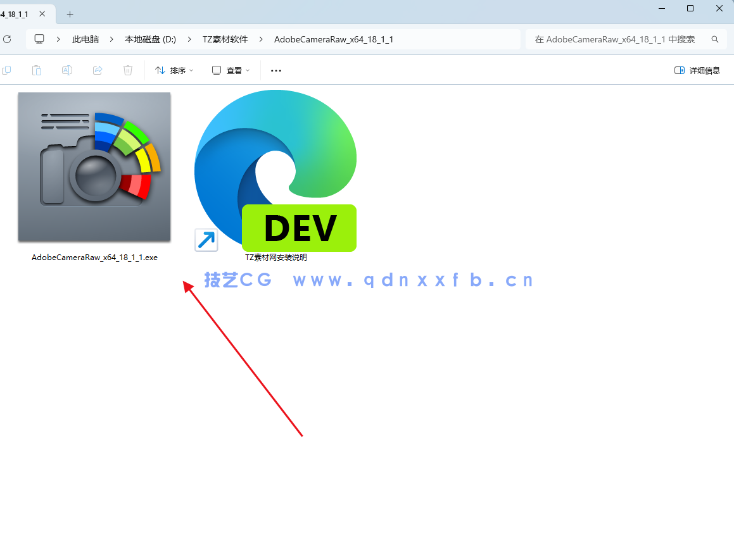Open the 排序 sort dropdown

174,70
